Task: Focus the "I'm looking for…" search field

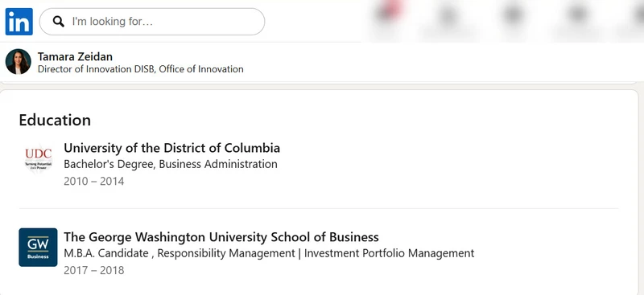Action: 152,22
